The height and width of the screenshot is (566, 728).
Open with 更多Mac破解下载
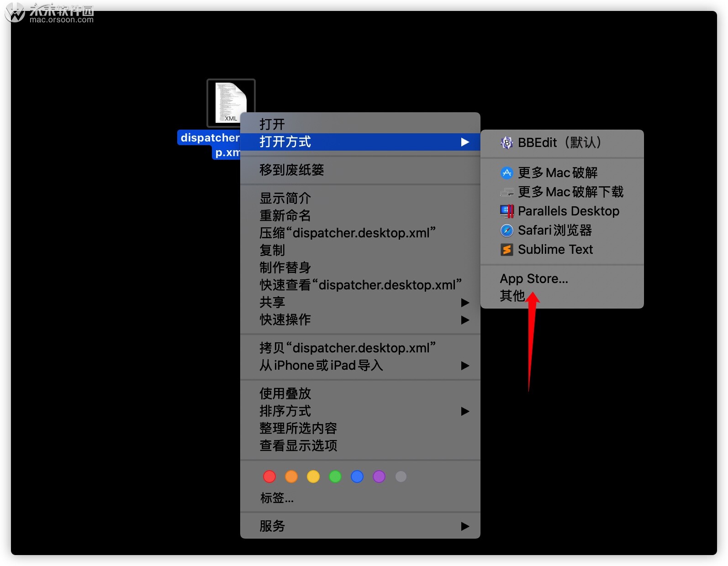(562, 192)
